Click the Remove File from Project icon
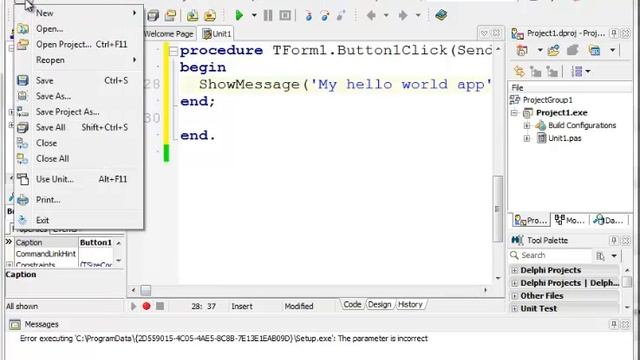 pos(210,16)
